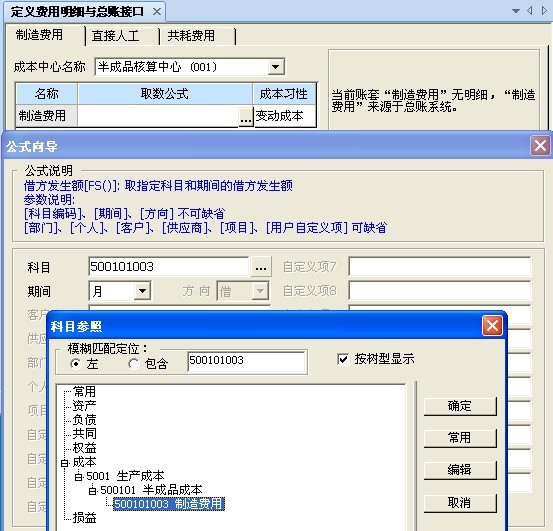Close the 定义费用明细与总账接口 tab via its X icon

coord(157,12)
